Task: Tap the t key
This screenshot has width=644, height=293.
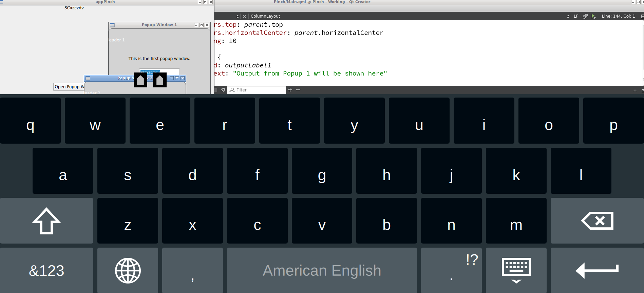Action: 289,121
